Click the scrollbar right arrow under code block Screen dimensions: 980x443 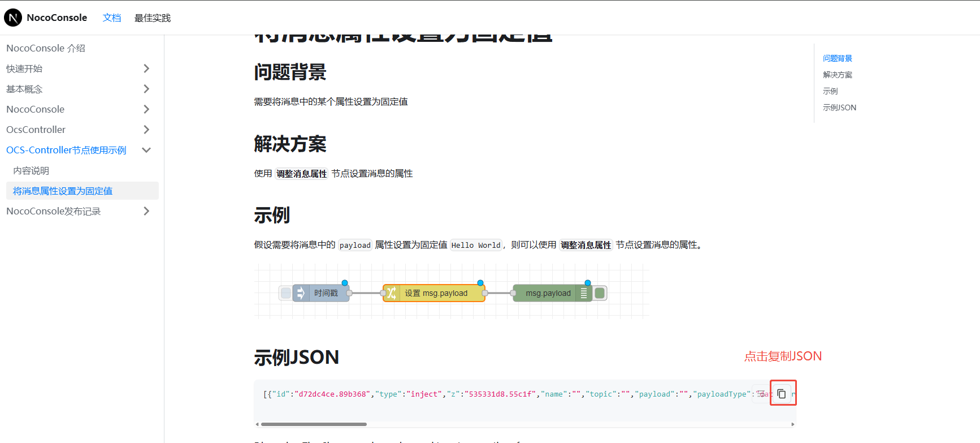pyautogui.click(x=792, y=424)
